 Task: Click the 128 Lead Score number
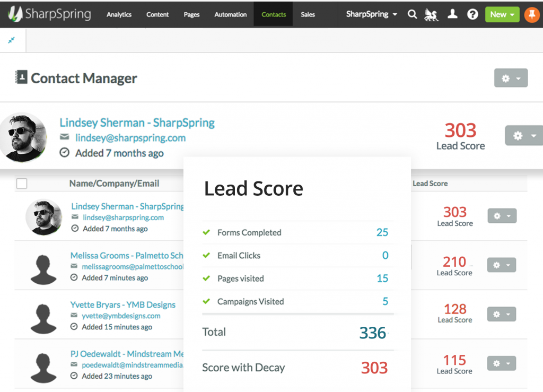click(455, 309)
